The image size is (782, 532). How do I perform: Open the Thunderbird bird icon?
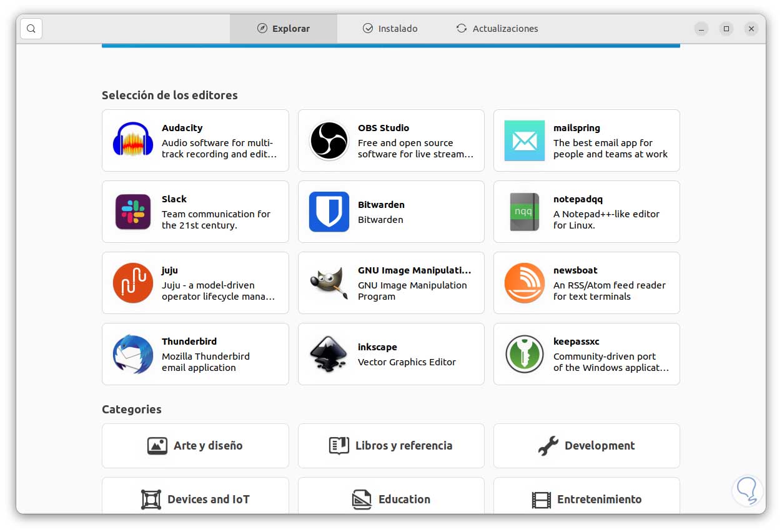click(133, 354)
